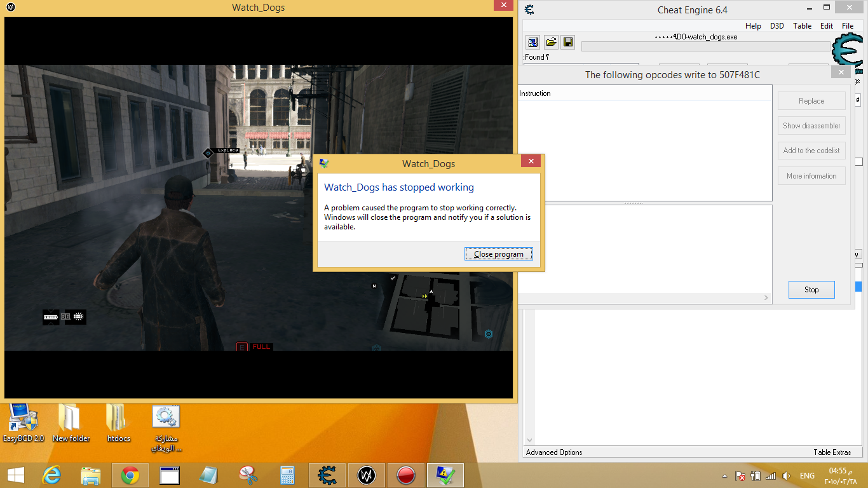Open the D3D menu
Viewport: 868px width, 488px height.
pos(776,26)
